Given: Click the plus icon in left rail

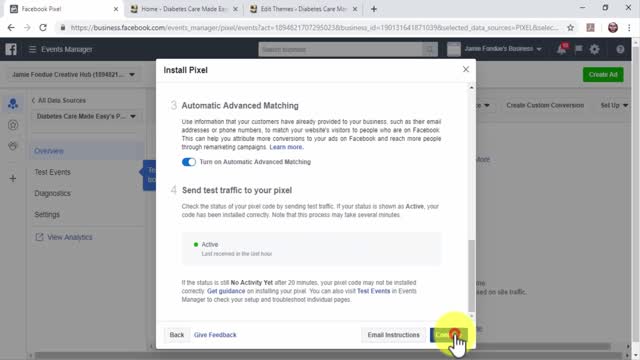Looking at the screenshot, I should click(x=13, y=178).
